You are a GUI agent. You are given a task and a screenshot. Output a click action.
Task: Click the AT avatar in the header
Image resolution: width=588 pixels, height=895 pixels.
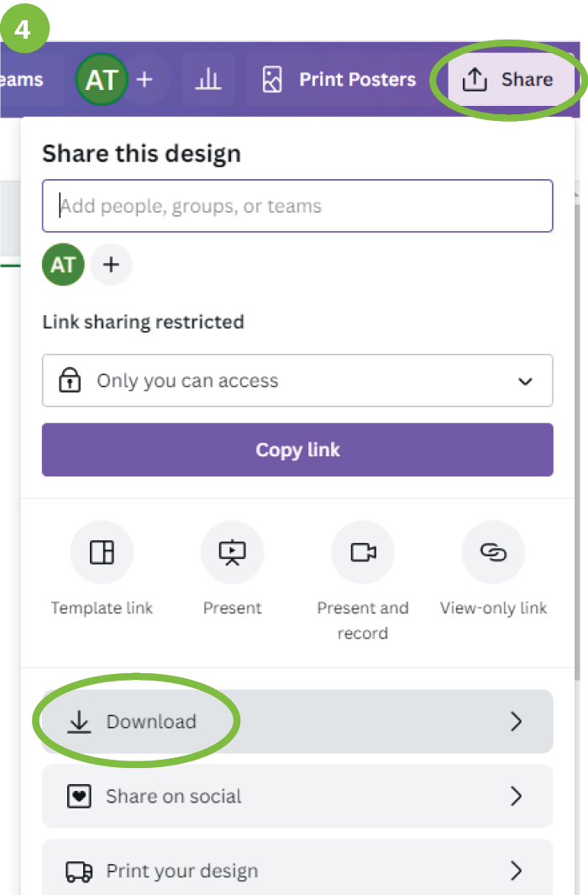click(x=102, y=80)
